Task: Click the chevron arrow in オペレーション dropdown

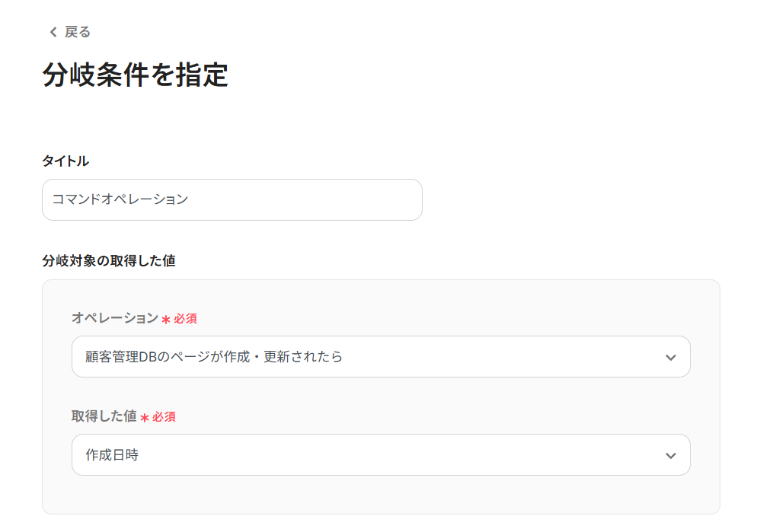Action: (670, 357)
